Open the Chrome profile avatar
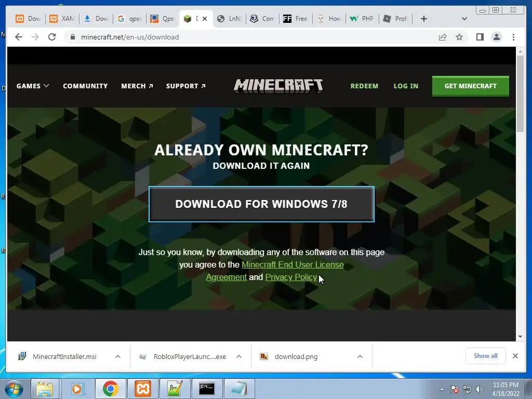The height and width of the screenshot is (399, 532). [x=497, y=37]
